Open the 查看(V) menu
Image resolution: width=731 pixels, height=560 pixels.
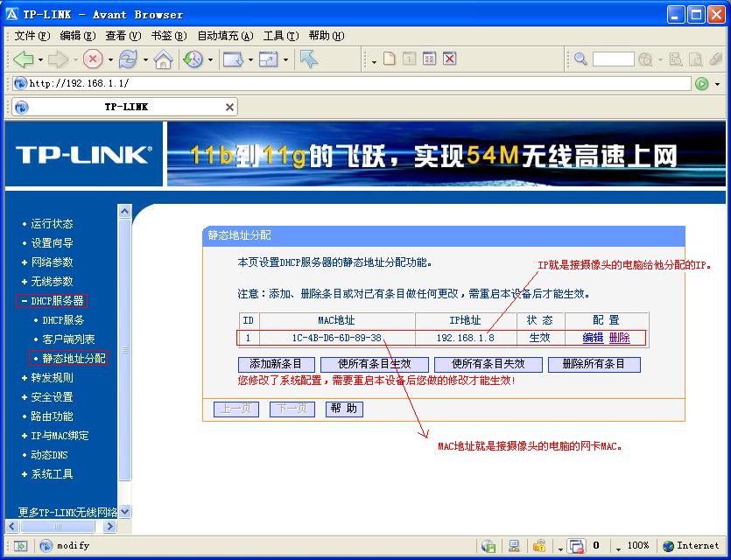(123, 36)
